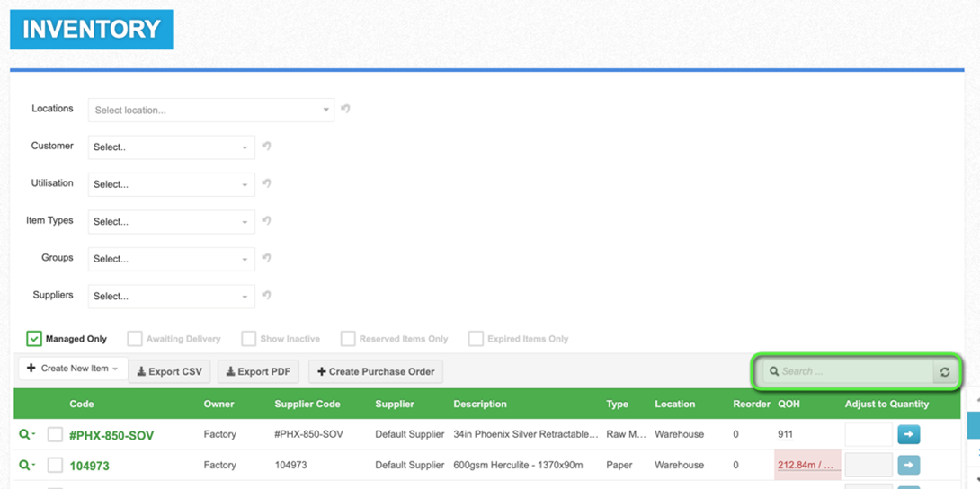
Task: Click the QOH value 911
Action: point(786,434)
